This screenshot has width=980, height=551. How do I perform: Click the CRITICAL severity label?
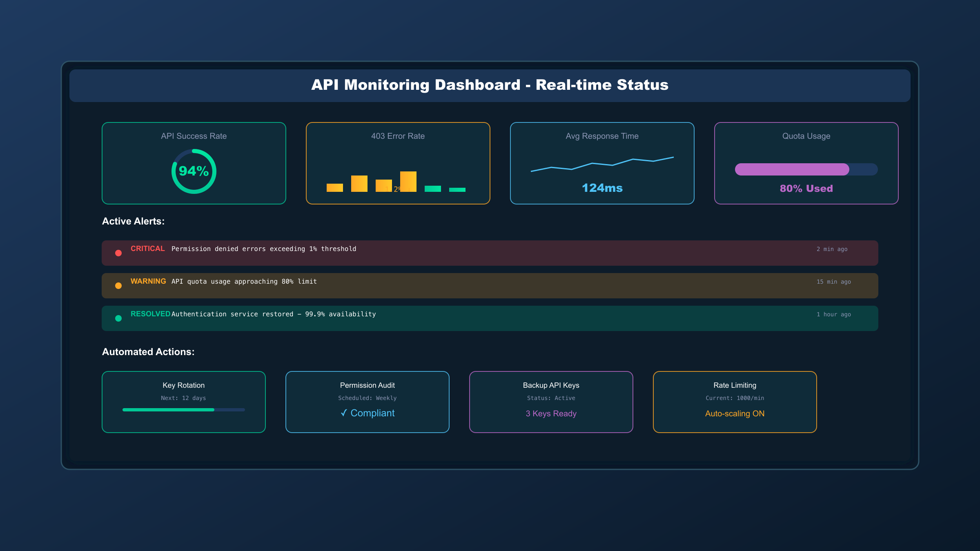tap(148, 249)
